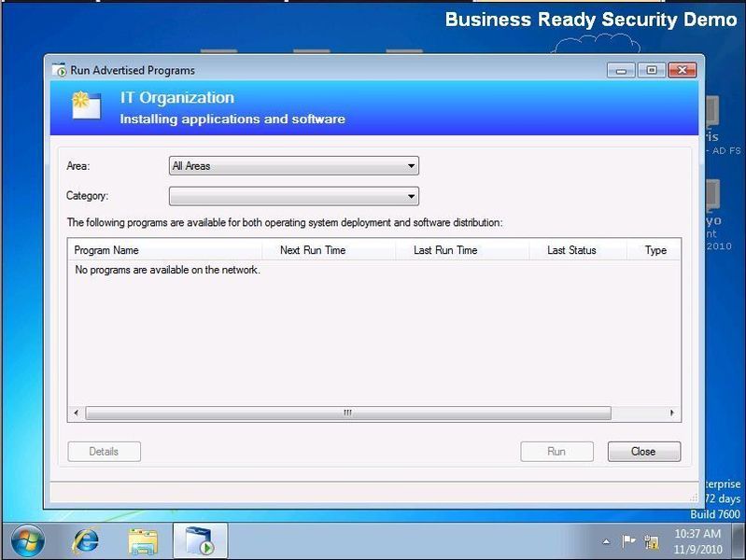Click the 'Category:' label
Screen dimensions: 746x560
87,196
